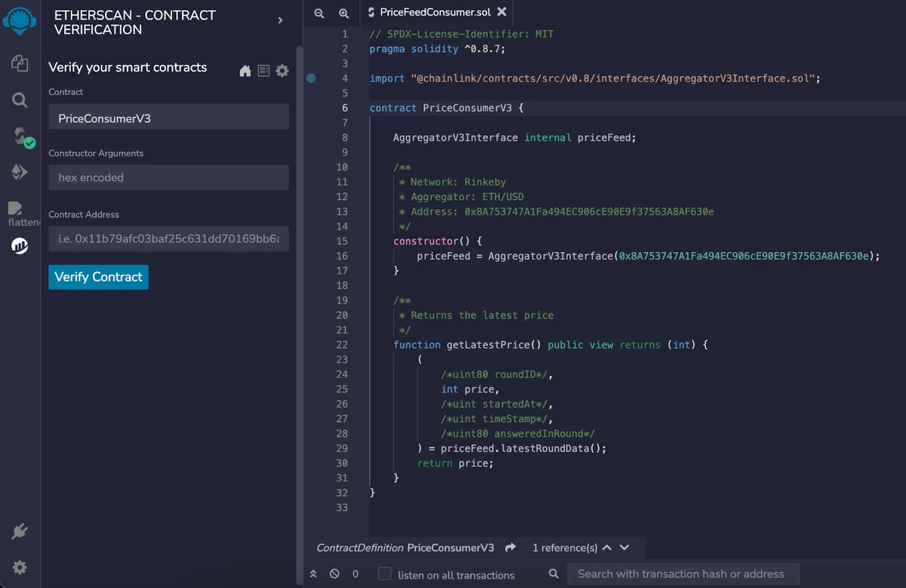This screenshot has height=588, width=906.
Task: Enable listen on all transactions checkbox
Action: 385,574
